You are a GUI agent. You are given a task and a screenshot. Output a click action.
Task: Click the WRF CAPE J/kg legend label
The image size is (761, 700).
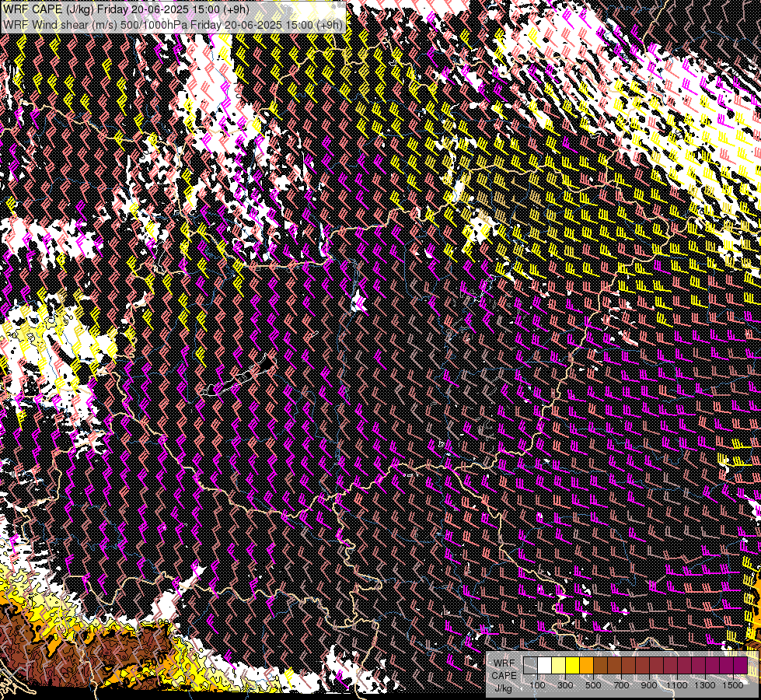pyautogui.click(x=504, y=676)
